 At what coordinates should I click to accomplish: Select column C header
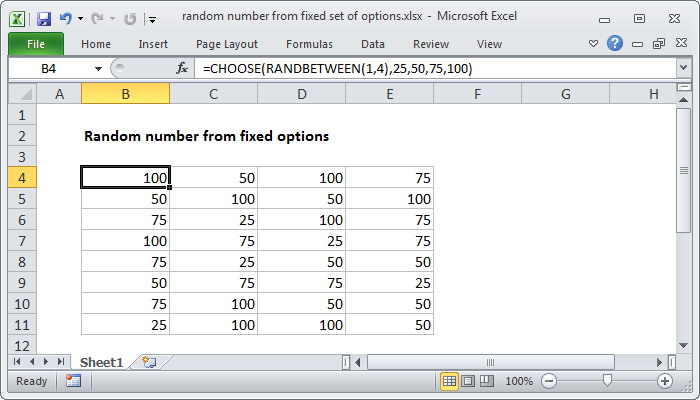213,94
